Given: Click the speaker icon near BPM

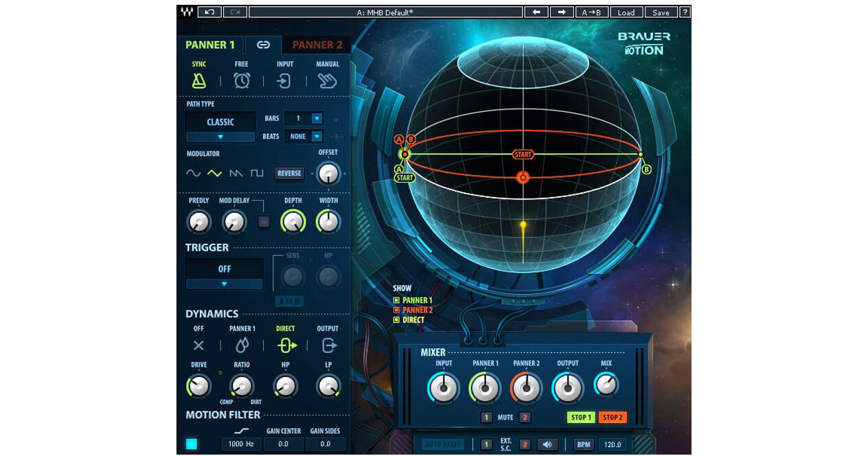Looking at the screenshot, I should [547, 444].
